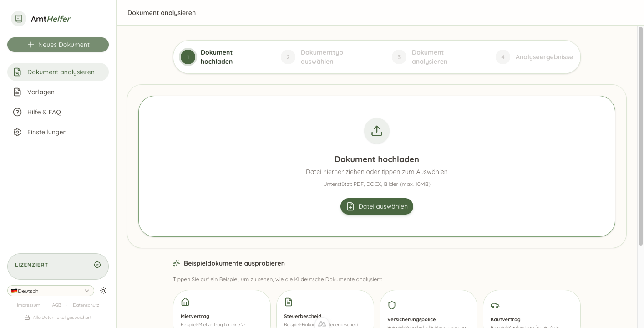Click the Datei auswählen button
The image size is (644, 328).
coord(376,206)
